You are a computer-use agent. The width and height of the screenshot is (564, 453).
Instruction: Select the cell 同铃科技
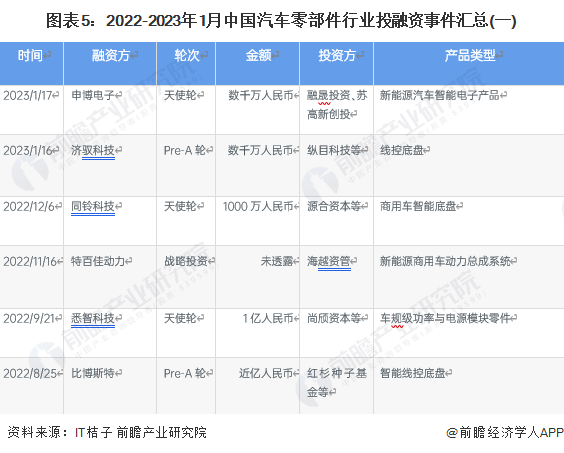coord(110,221)
